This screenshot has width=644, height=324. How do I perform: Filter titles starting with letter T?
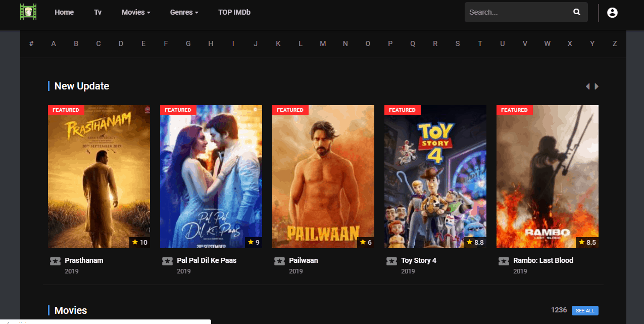[x=480, y=43]
